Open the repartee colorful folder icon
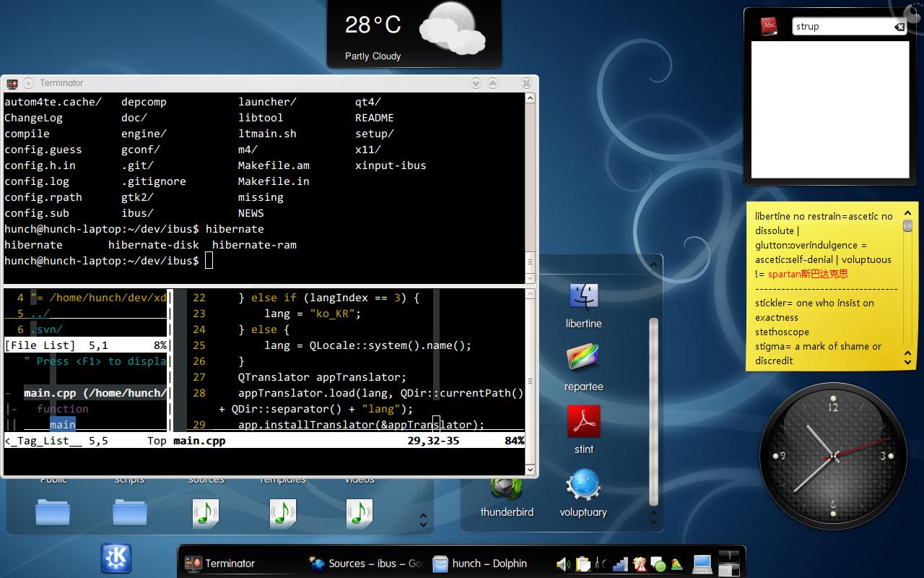This screenshot has height=578, width=924. [583, 358]
